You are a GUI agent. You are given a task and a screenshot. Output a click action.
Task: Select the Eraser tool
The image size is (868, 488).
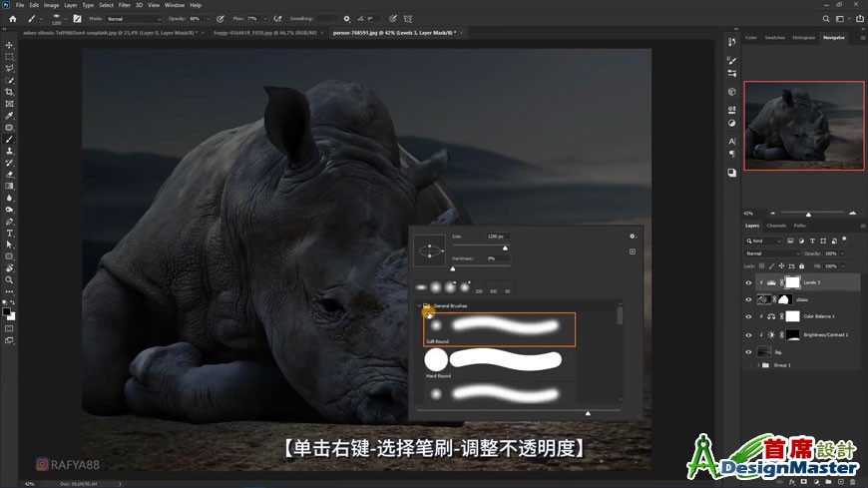tap(9, 175)
